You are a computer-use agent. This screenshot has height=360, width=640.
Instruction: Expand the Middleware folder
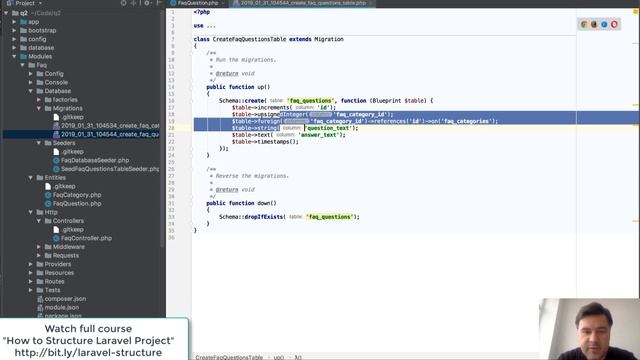(x=39, y=247)
